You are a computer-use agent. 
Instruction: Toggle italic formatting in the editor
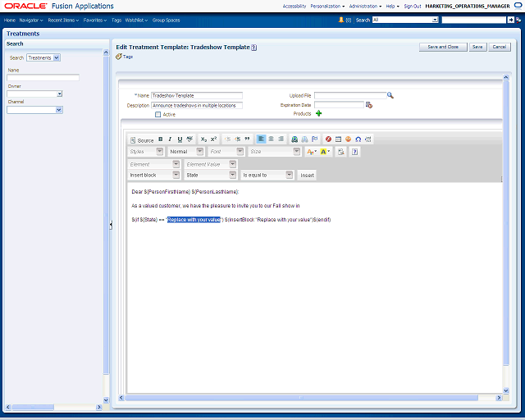[x=170, y=139]
